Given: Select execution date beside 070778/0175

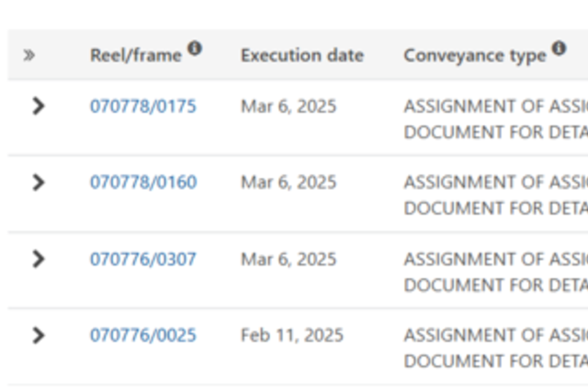Looking at the screenshot, I should [288, 106].
